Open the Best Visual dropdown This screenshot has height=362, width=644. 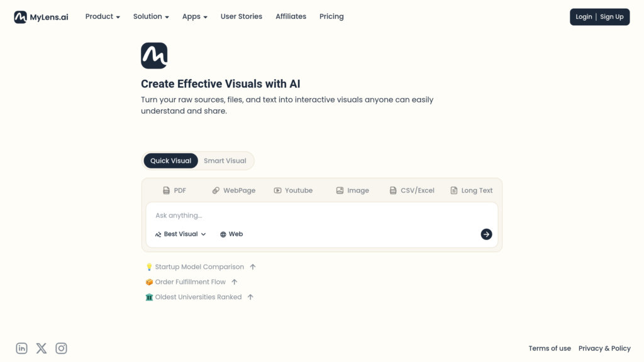(x=180, y=234)
